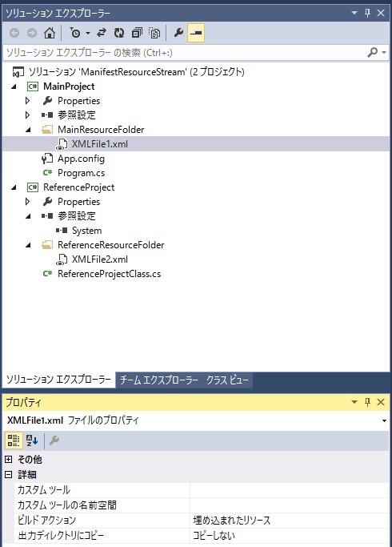
Task: Collapse the ReferenceResourceFolder node
Action: tap(28, 245)
